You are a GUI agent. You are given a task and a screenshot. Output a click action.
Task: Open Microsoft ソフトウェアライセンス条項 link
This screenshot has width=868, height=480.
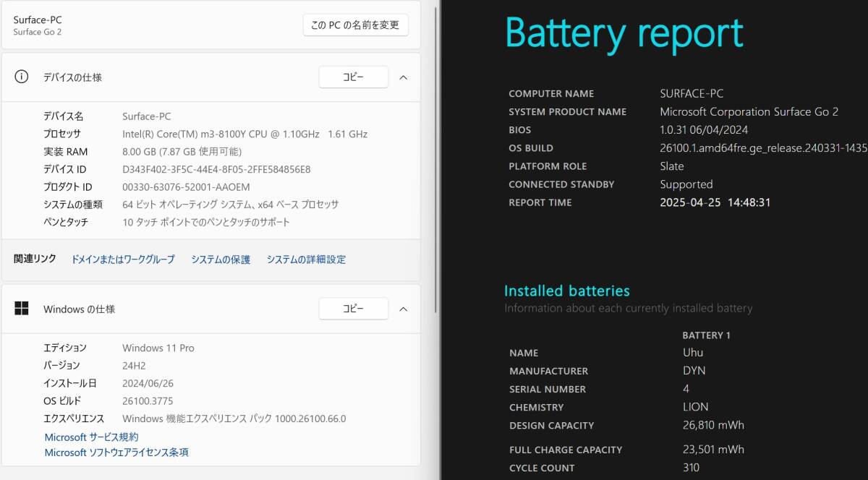(x=116, y=453)
